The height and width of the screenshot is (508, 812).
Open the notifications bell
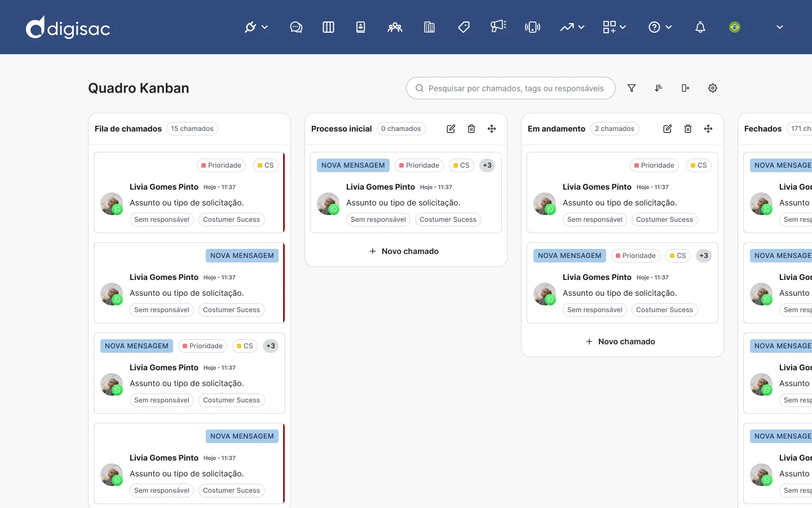click(700, 27)
